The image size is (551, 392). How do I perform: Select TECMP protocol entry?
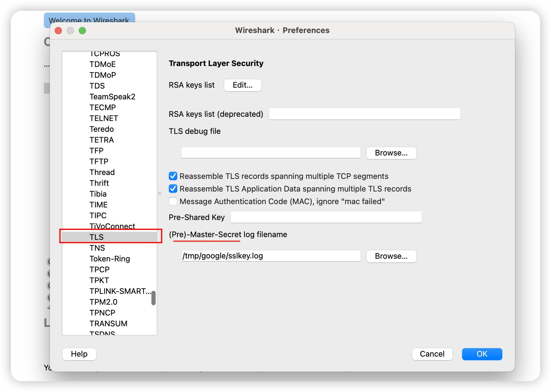(x=109, y=107)
